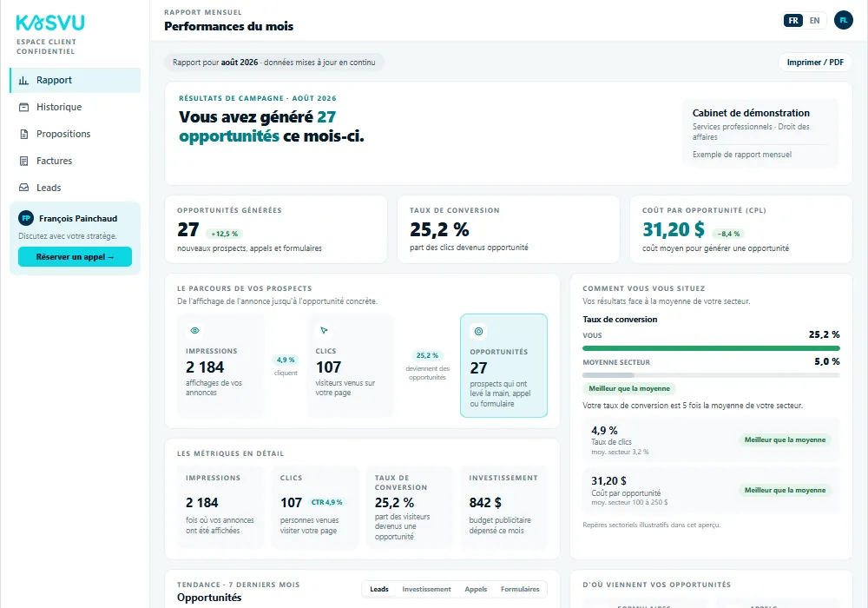The width and height of the screenshot is (868, 608).
Task: Select the Formulaires trend tab
Action: tap(520, 589)
